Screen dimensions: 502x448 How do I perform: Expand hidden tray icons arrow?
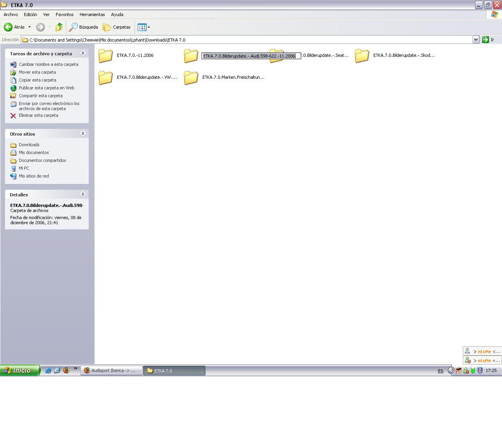451,370
